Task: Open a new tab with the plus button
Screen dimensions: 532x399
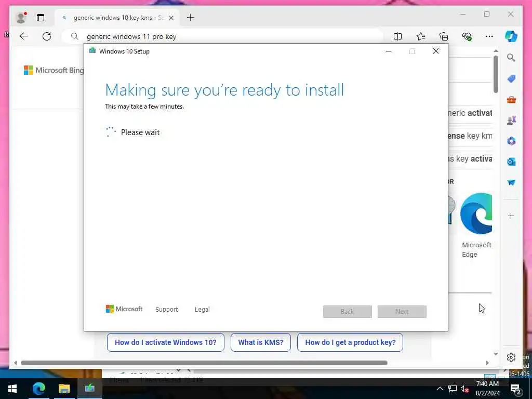Action: pyautogui.click(x=190, y=18)
